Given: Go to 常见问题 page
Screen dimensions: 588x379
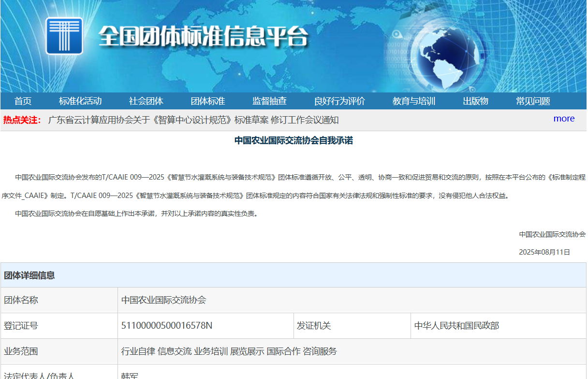Looking at the screenshot, I should (533, 101).
